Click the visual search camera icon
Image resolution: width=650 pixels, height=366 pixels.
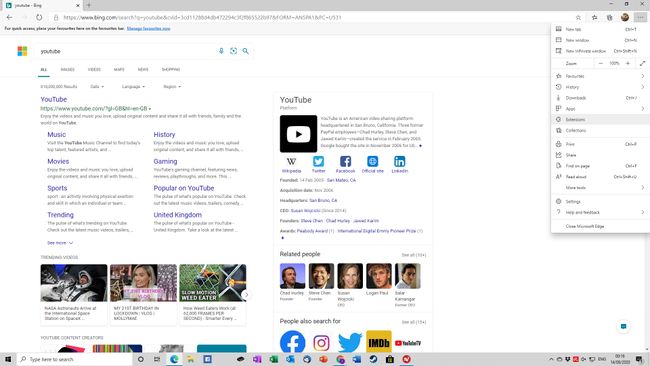(233, 51)
